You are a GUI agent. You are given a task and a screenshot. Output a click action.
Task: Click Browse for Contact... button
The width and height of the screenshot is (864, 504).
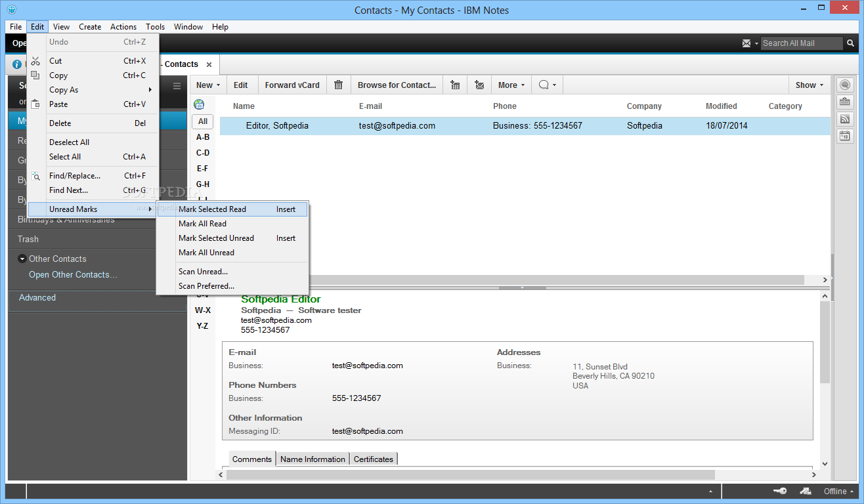[397, 85]
